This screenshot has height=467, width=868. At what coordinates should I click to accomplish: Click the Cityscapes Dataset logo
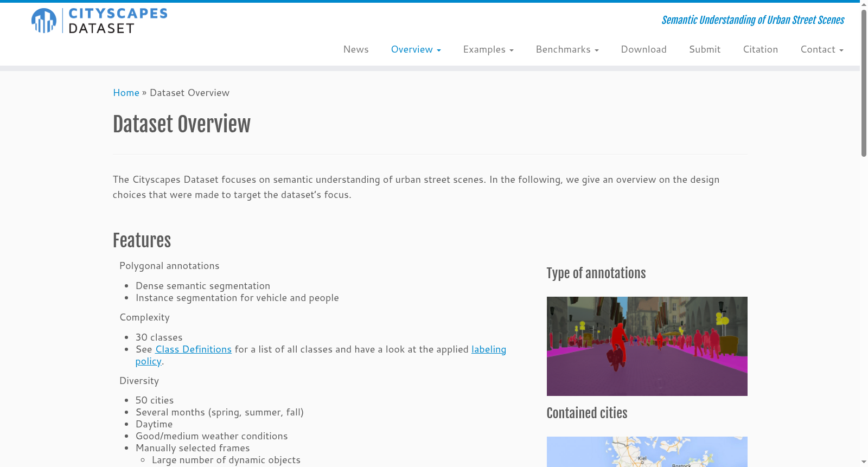tap(99, 21)
